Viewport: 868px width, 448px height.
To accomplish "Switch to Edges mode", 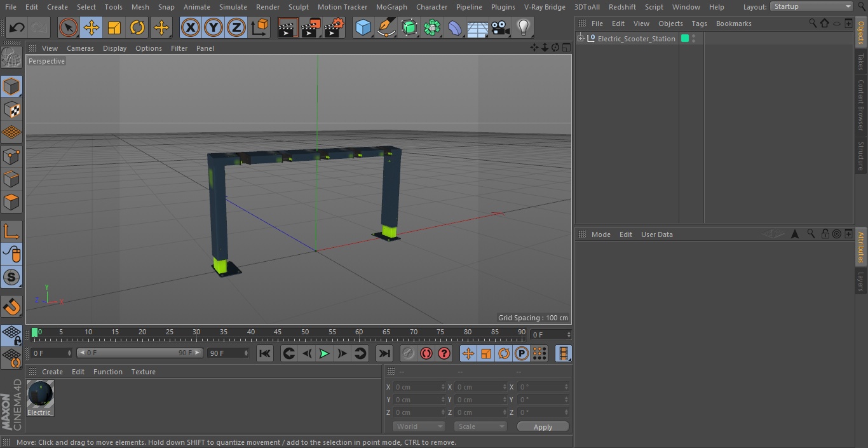I will coord(11,179).
